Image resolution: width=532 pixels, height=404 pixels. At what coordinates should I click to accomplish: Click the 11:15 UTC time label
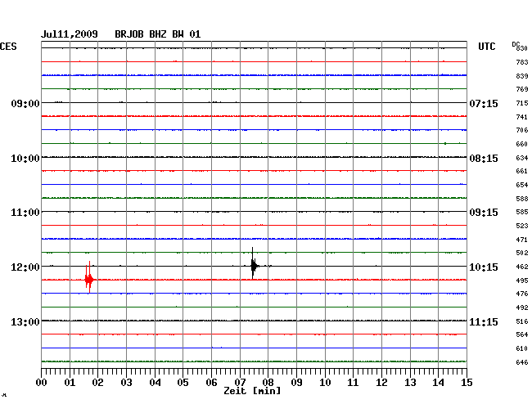484,321
